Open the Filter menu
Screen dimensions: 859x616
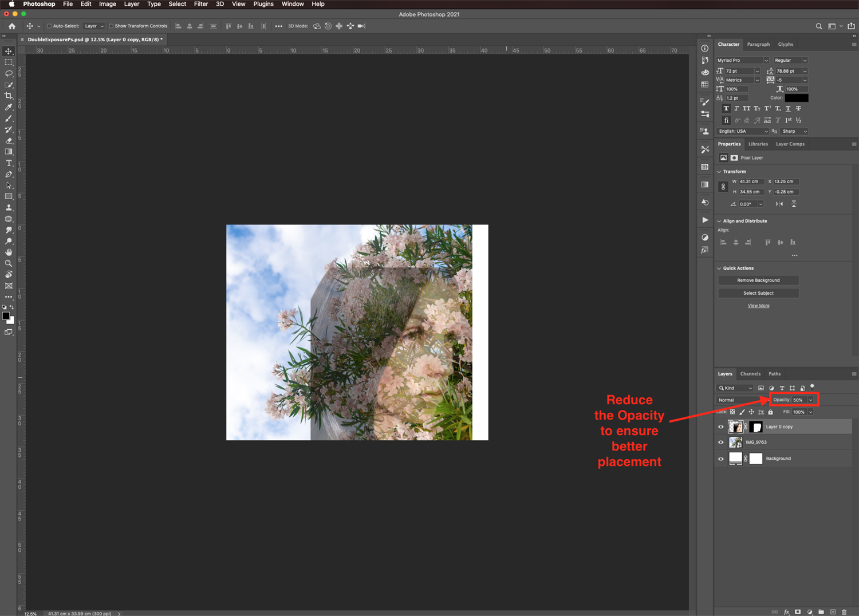click(x=200, y=4)
